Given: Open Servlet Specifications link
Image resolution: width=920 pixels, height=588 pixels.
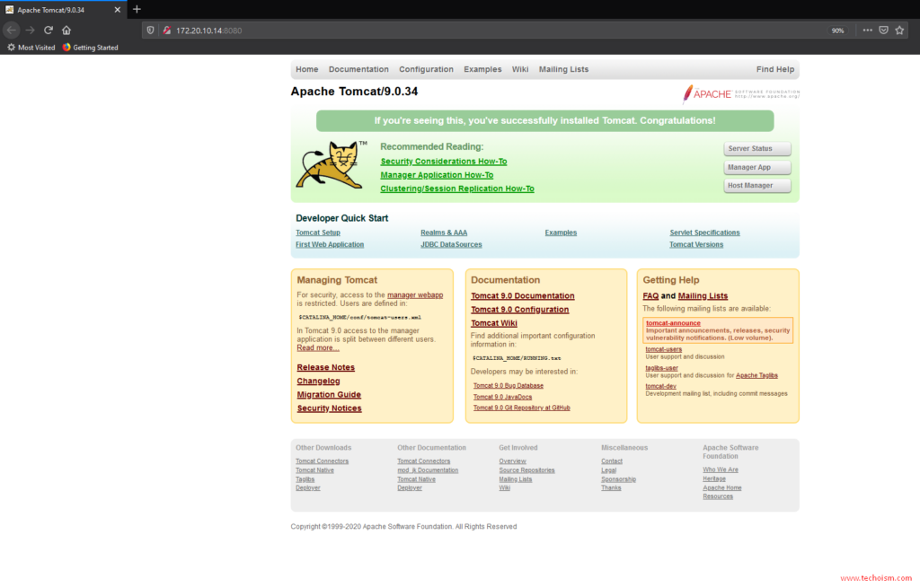Looking at the screenshot, I should [704, 233].
